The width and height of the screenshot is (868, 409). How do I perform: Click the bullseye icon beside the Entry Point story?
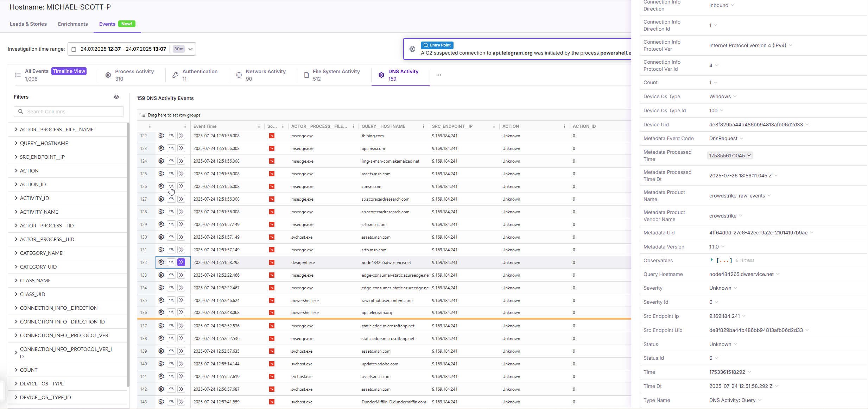(x=412, y=49)
